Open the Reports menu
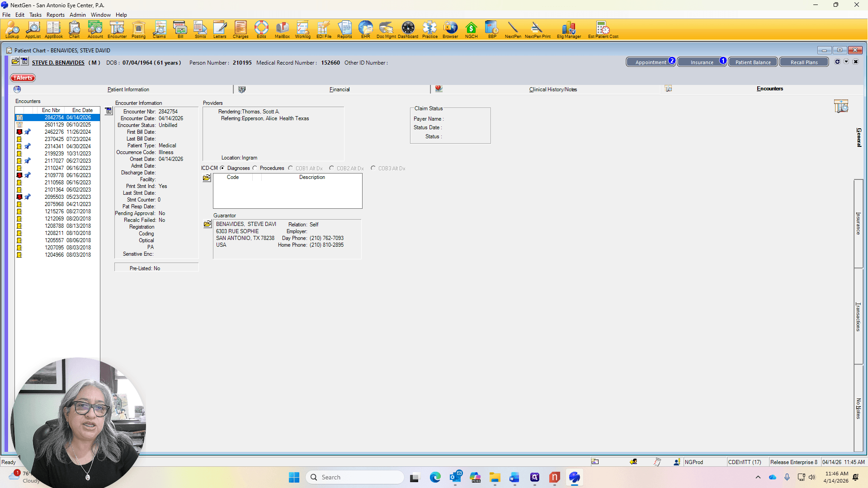868x488 pixels. click(55, 15)
